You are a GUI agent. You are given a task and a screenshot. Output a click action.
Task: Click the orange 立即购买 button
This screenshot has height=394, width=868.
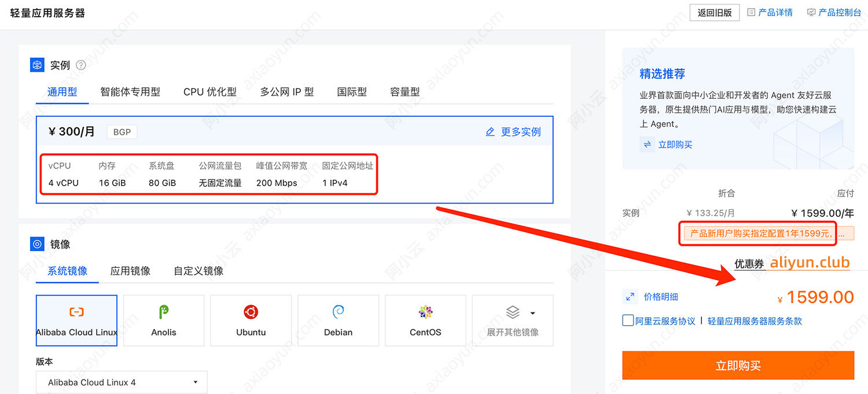[x=738, y=366]
